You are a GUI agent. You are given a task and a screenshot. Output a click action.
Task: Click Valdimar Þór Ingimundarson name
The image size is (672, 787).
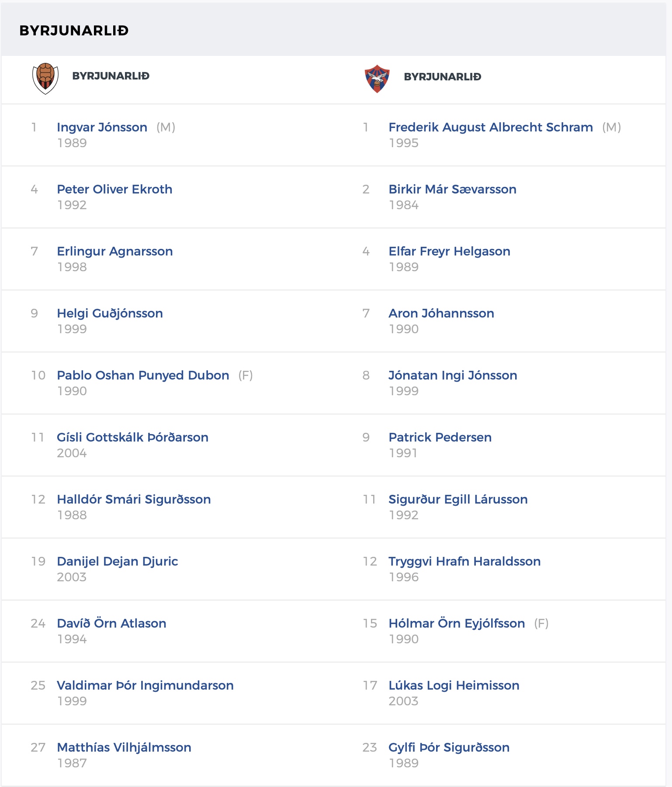(145, 686)
